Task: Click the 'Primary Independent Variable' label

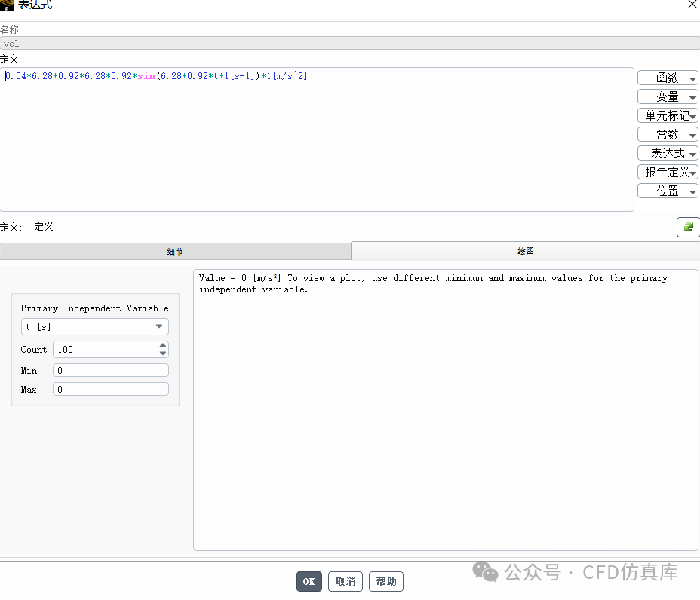Action: click(94, 308)
